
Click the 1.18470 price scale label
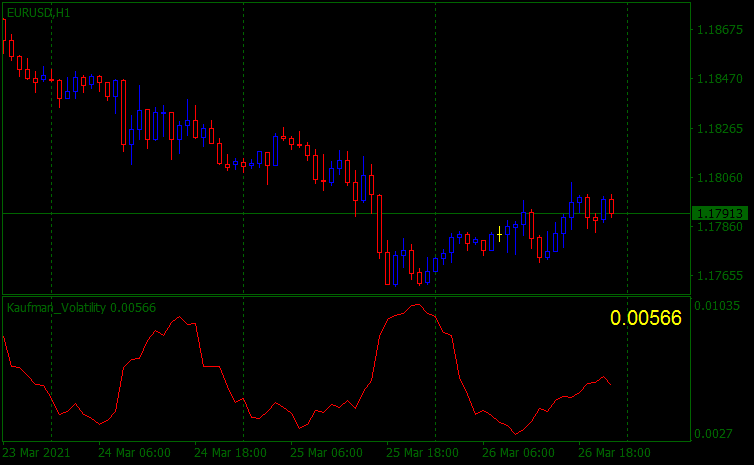click(x=720, y=78)
